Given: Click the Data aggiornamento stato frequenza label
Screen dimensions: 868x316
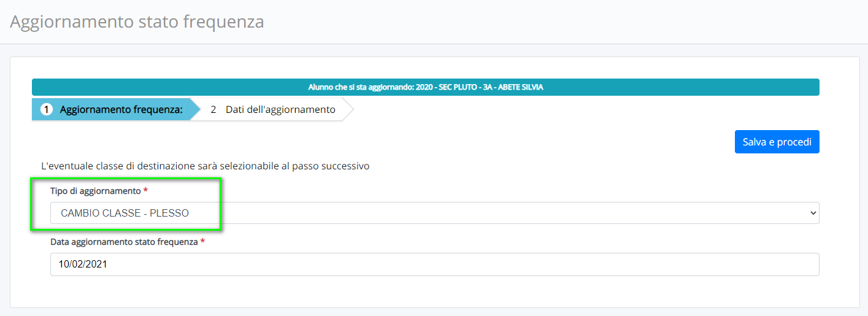Looking at the screenshot, I should (x=124, y=242).
